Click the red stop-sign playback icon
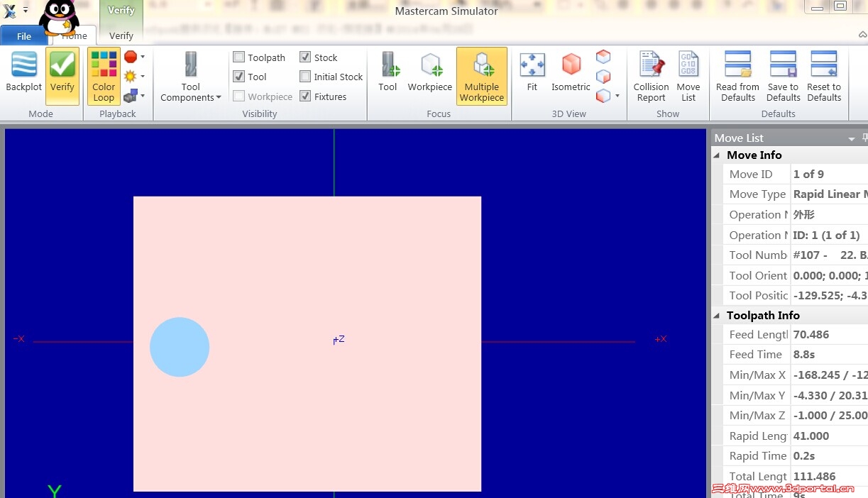 [x=131, y=57]
